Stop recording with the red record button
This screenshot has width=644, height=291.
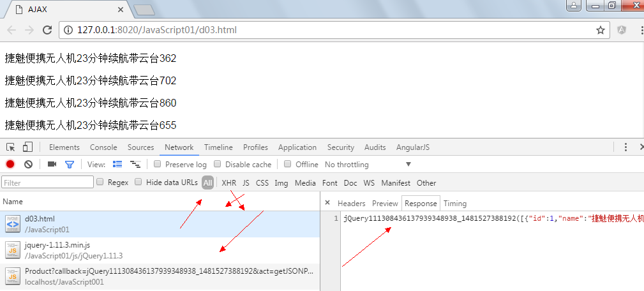click(x=10, y=164)
